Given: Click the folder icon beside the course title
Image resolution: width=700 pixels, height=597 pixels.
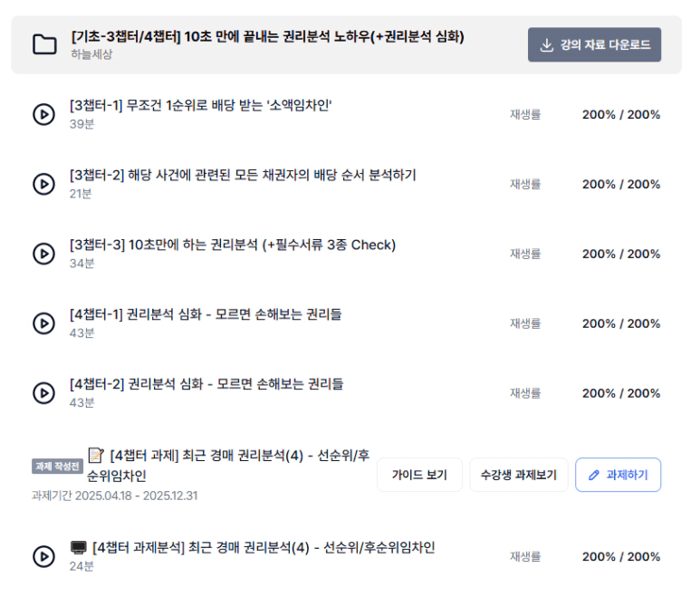Looking at the screenshot, I should coord(44,44).
